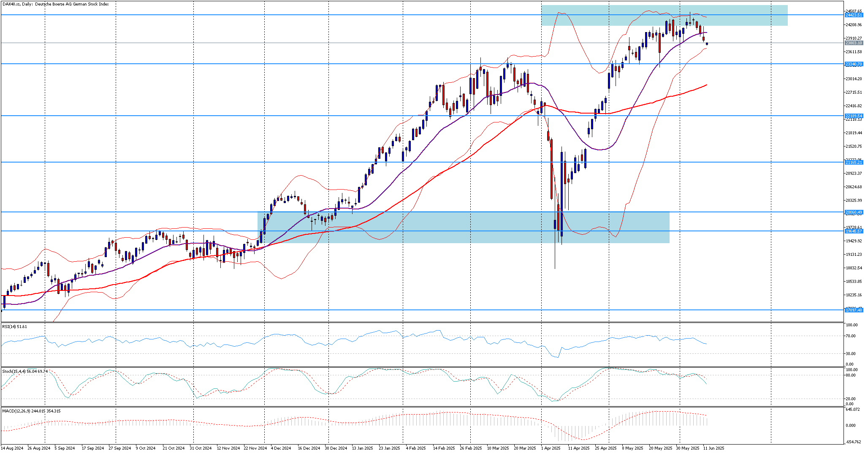The width and height of the screenshot is (868, 453).
Task: Click the Stochastic 80.00 level label
Action: click(851, 375)
